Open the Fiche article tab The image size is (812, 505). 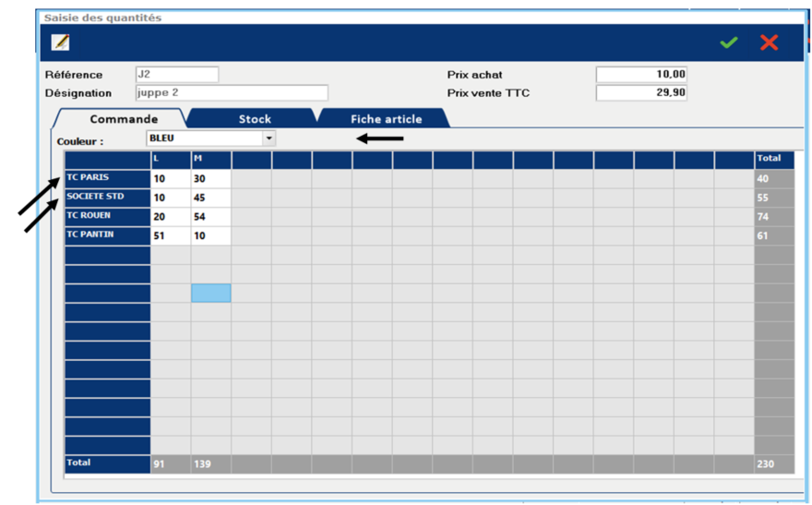click(386, 119)
